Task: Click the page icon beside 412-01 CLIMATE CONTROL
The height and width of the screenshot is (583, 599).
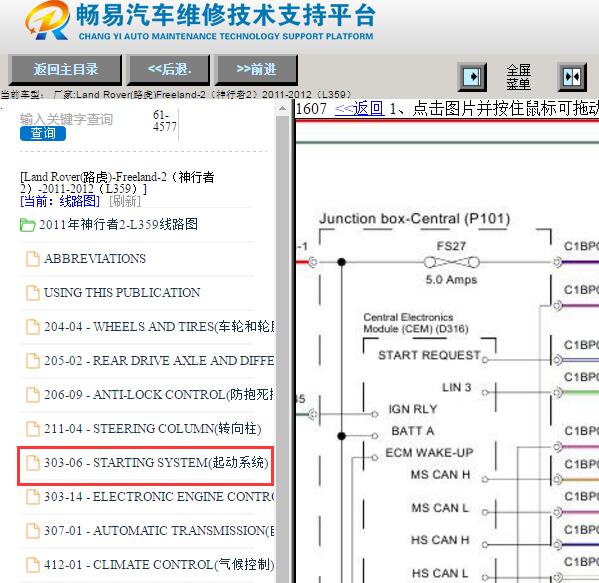Action: coord(33,565)
